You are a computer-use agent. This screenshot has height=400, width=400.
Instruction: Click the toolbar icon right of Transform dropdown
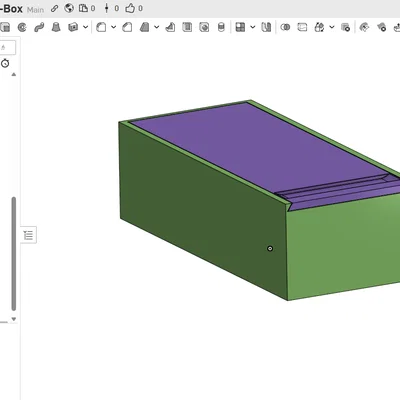pos(346,27)
